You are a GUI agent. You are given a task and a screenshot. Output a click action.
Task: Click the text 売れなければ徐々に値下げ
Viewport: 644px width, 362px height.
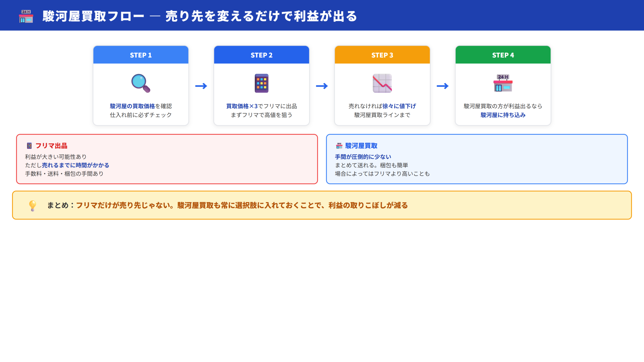click(382, 106)
